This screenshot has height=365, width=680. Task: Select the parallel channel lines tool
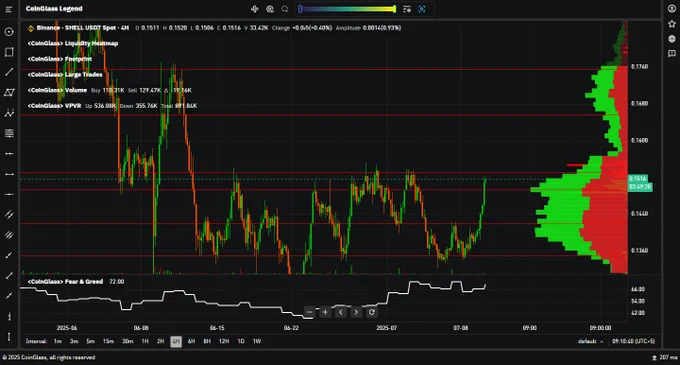9,215
